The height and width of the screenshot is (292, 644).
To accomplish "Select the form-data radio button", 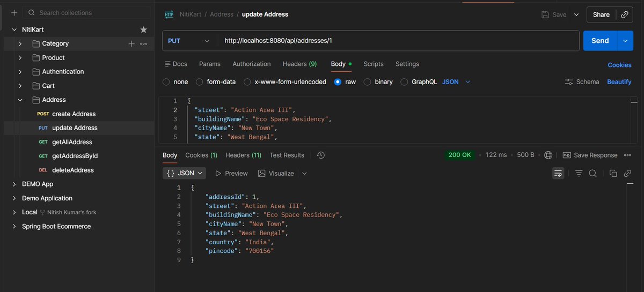I will click(x=199, y=82).
